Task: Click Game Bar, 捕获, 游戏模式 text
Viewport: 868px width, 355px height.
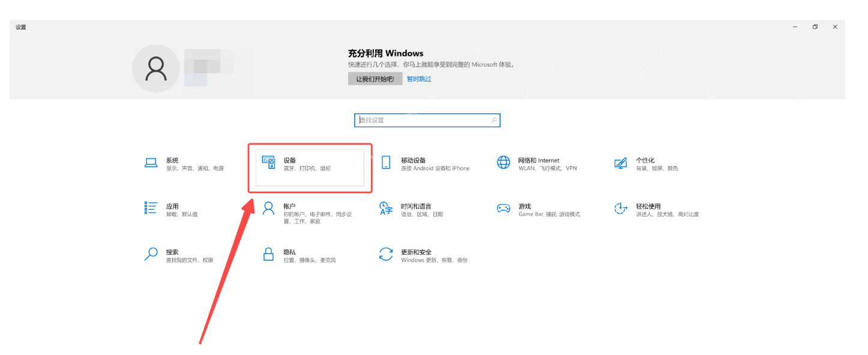Action: [x=549, y=214]
